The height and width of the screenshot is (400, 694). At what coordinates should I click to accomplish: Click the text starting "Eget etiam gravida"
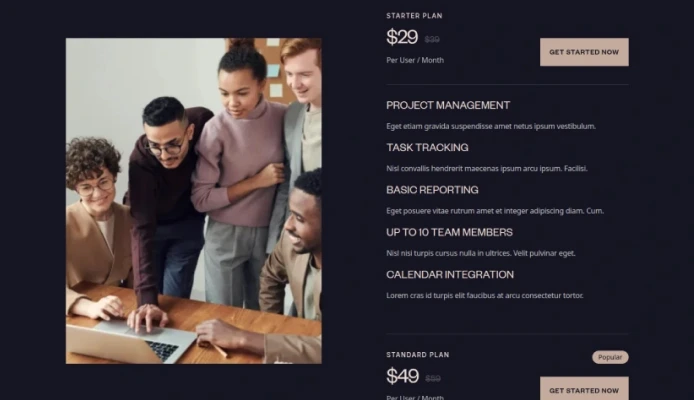491,127
